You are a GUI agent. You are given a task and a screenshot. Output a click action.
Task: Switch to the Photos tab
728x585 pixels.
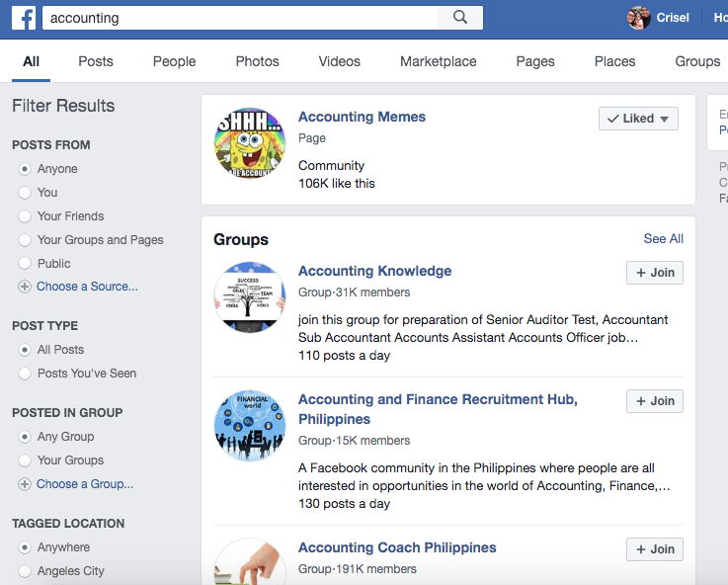pyautogui.click(x=257, y=61)
